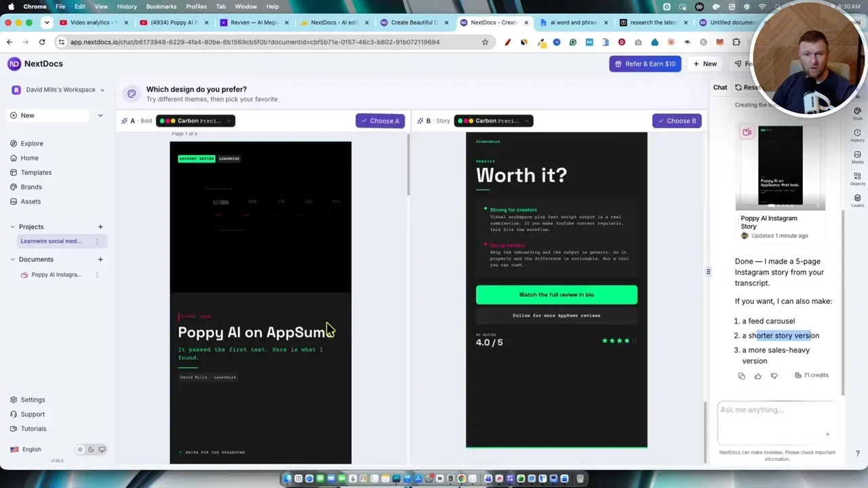
Task: Click Watch the full review in bio
Action: (x=556, y=295)
